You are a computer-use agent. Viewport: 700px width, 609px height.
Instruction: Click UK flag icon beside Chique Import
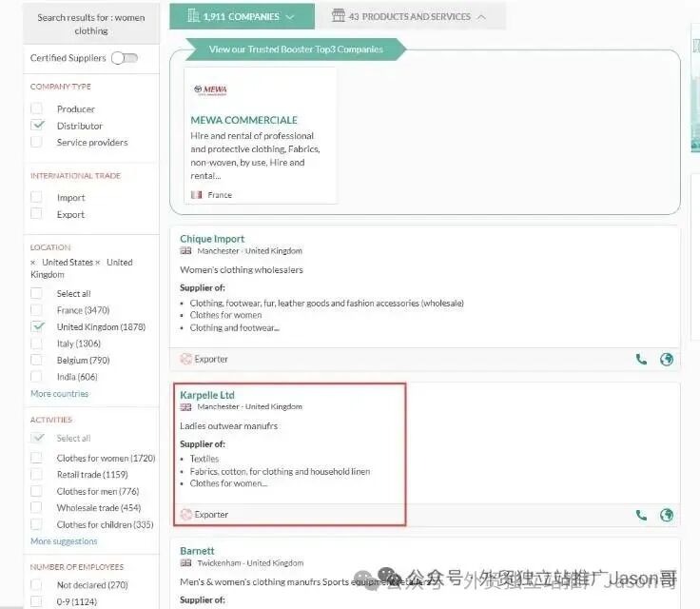(x=185, y=250)
